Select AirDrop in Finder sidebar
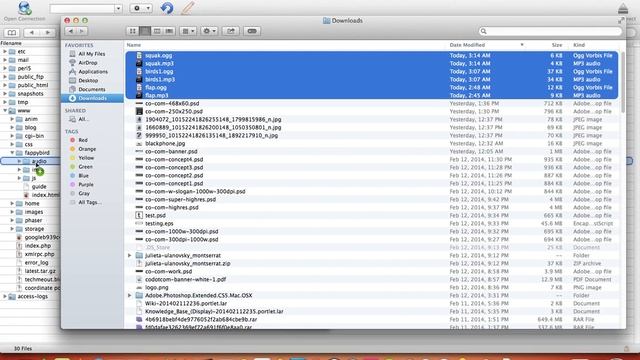640x360 pixels. pyautogui.click(x=88, y=63)
